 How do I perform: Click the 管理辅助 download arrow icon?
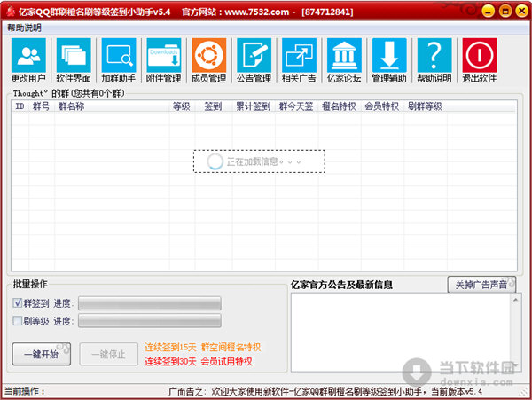pos(389,60)
